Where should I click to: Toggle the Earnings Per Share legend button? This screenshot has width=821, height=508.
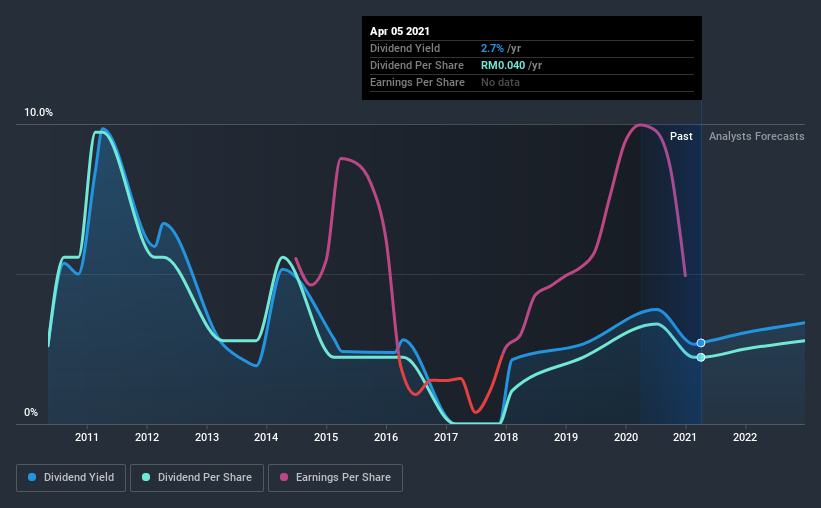335,478
